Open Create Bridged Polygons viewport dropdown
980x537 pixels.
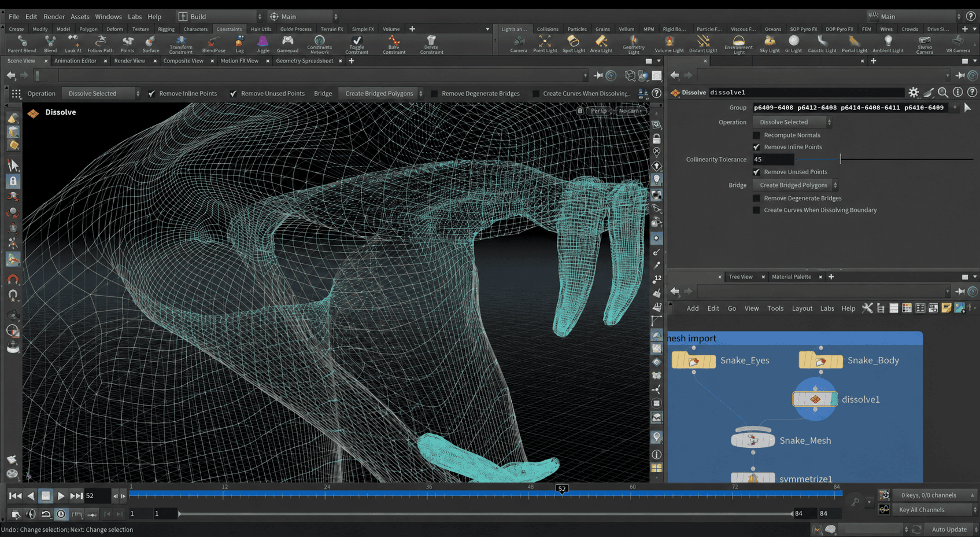click(381, 93)
